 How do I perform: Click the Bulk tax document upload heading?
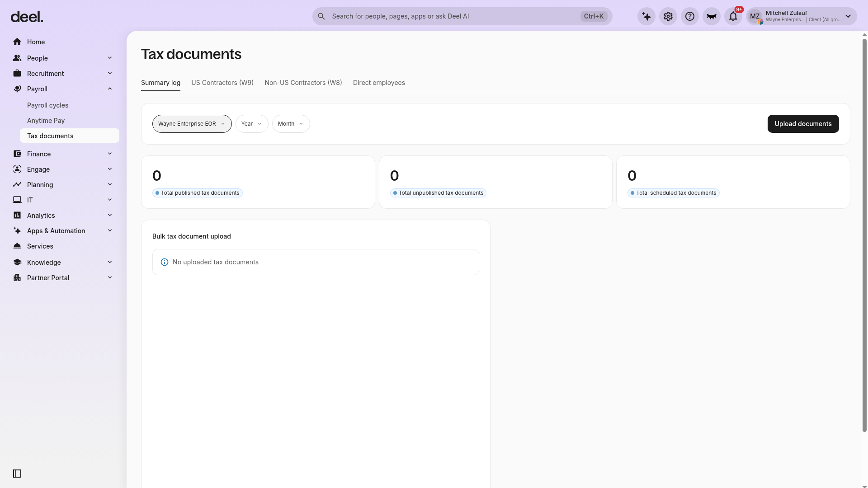(x=192, y=236)
